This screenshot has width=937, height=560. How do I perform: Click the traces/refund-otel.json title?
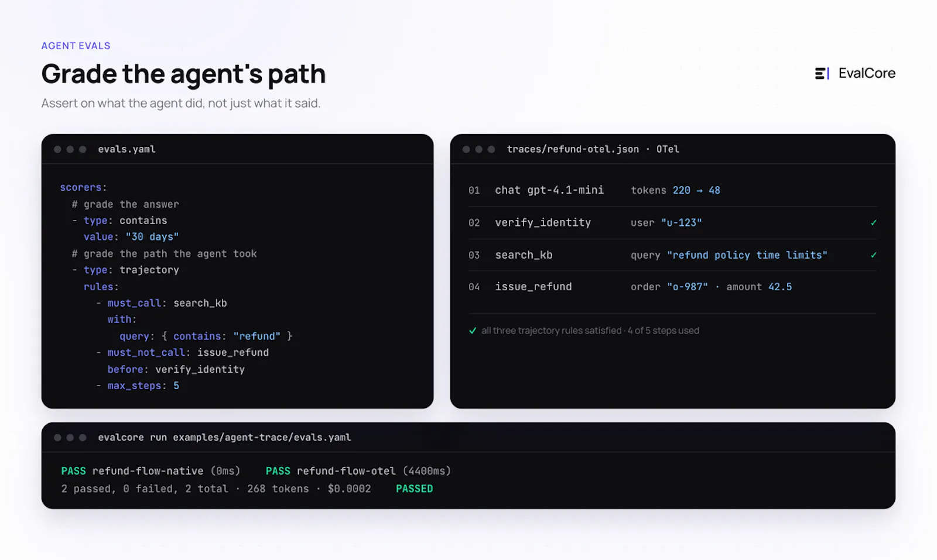[x=593, y=149]
